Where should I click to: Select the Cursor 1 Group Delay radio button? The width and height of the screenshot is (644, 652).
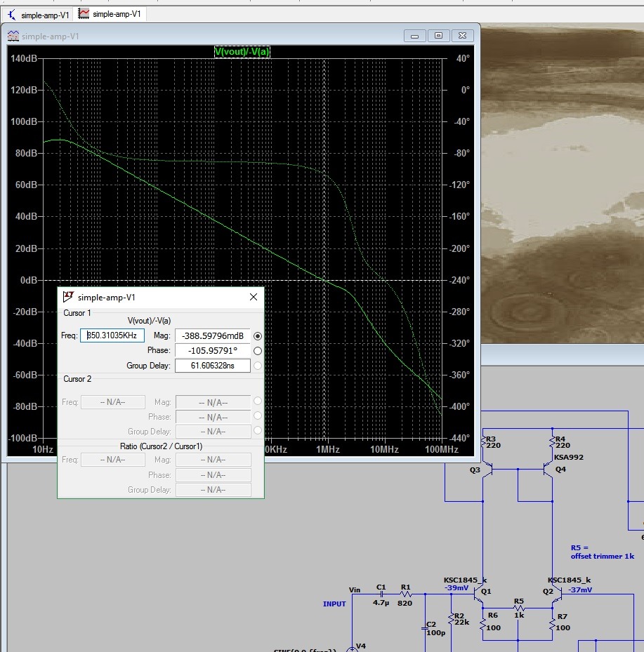coord(258,366)
